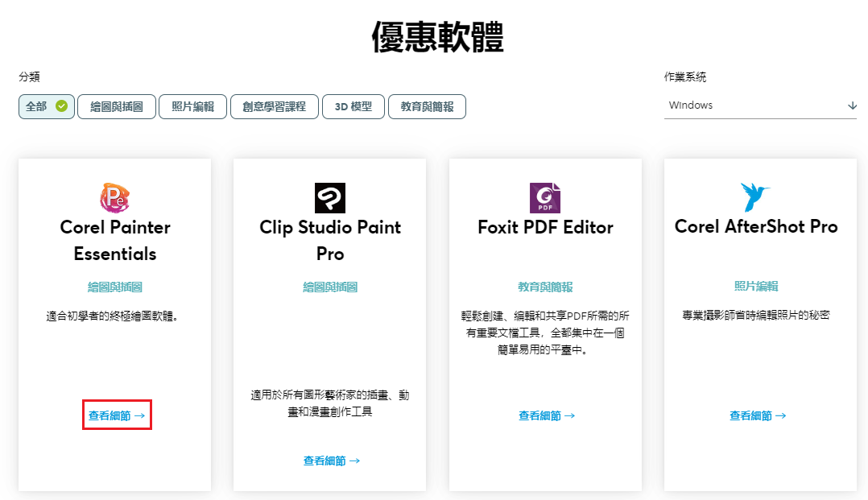Click the description 專業攝影師省時編輯照片的秘密
Viewport: 868px width, 500px height.
[756, 315]
